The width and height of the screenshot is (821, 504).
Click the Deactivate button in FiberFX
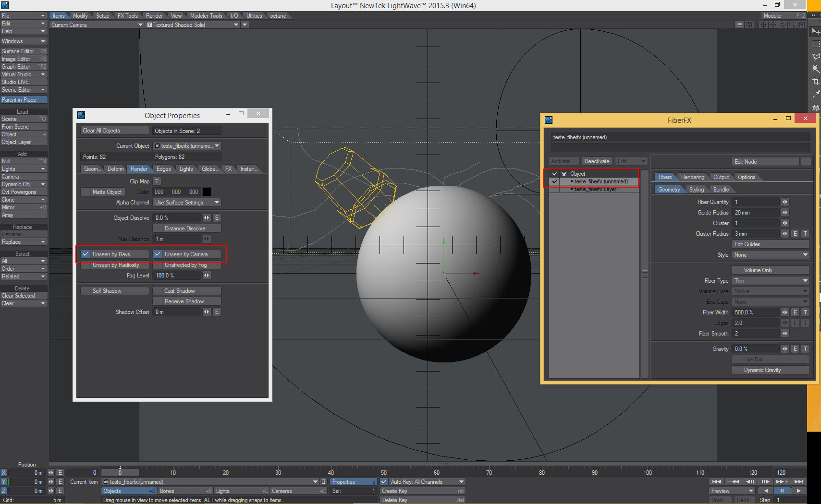point(597,161)
